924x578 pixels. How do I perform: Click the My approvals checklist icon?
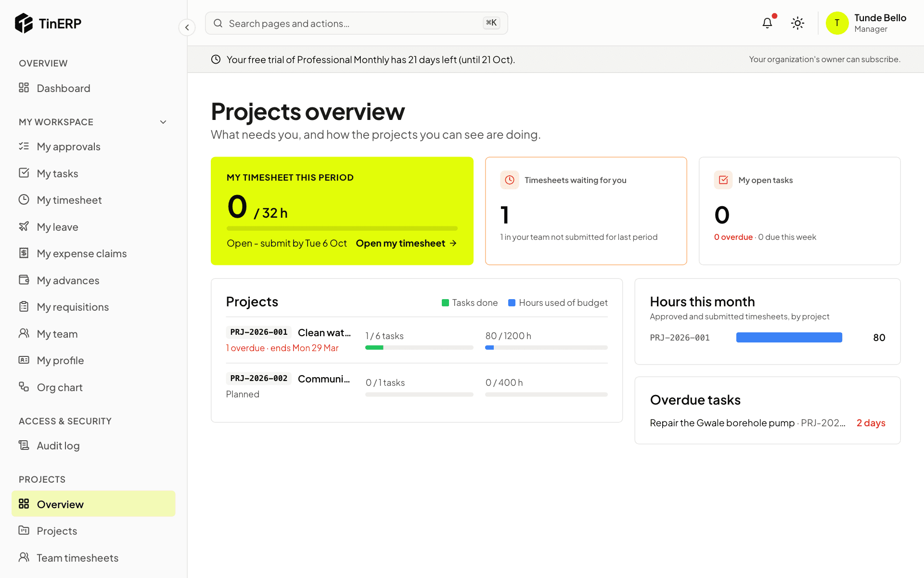(24, 146)
